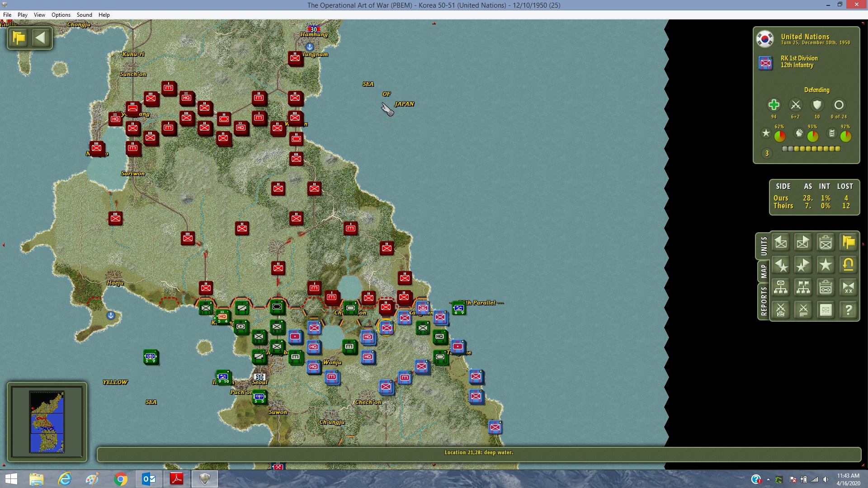
Task: Launch Internet Explorer from the taskbar
Action: click(65, 479)
